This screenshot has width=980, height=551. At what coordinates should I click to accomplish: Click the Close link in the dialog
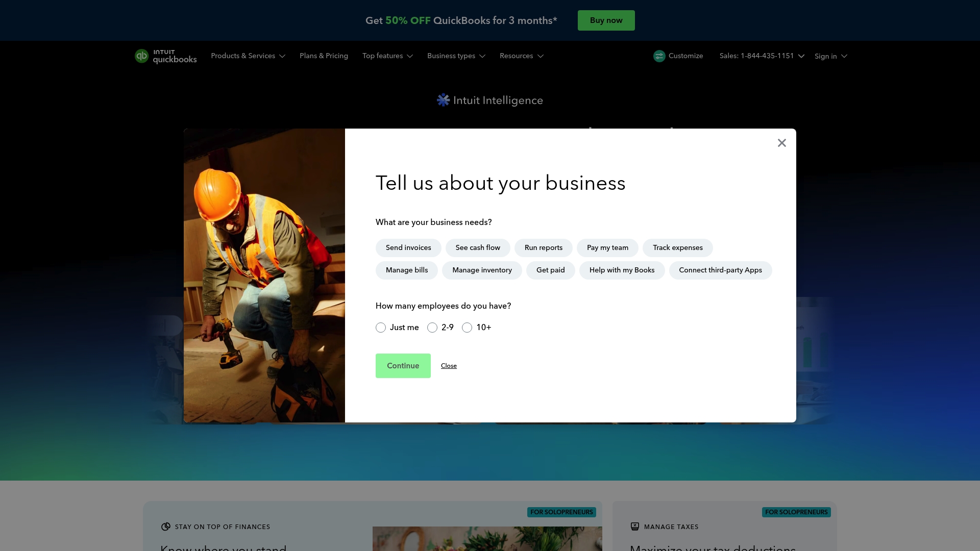coord(449,366)
